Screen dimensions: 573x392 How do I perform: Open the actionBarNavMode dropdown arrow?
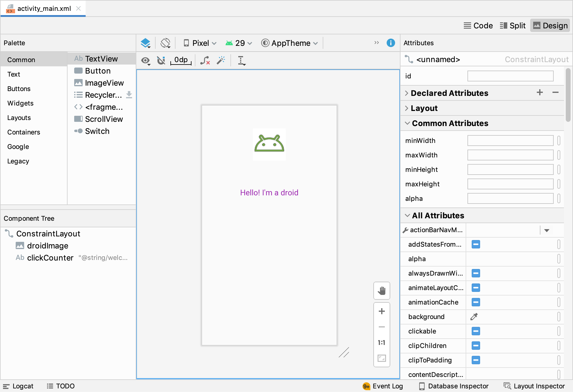[x=547, y=230]
